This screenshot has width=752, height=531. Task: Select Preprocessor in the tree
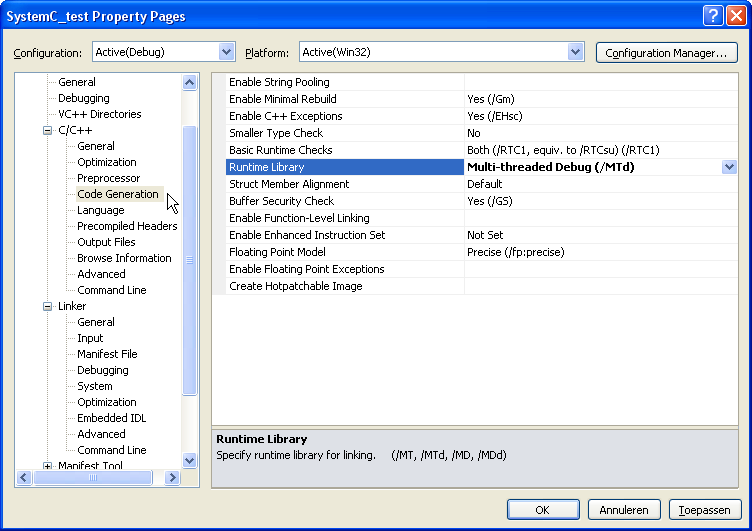click(x=108, y=178)
